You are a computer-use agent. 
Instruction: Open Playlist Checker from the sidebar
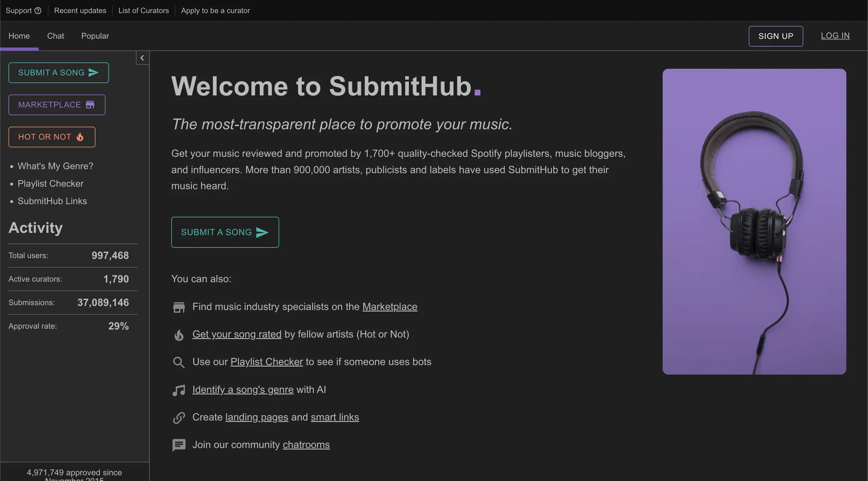[x=50, y=184]
